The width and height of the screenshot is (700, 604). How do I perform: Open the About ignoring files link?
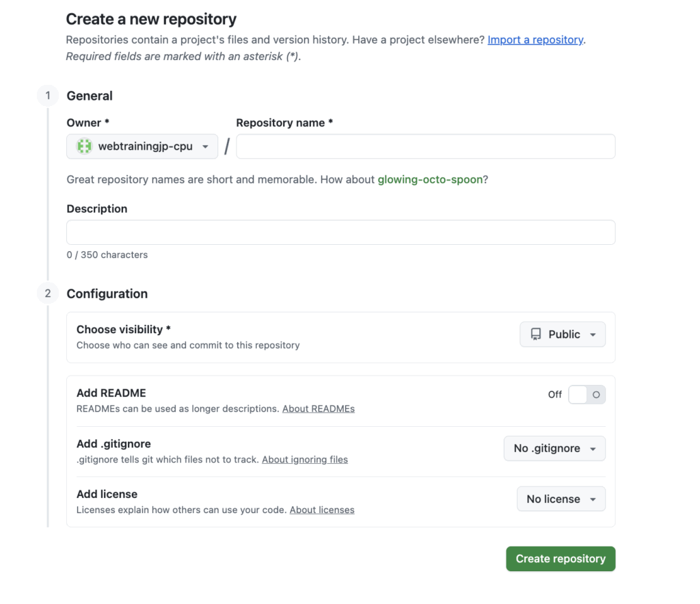pyautogui.click(x=305, y=460)
